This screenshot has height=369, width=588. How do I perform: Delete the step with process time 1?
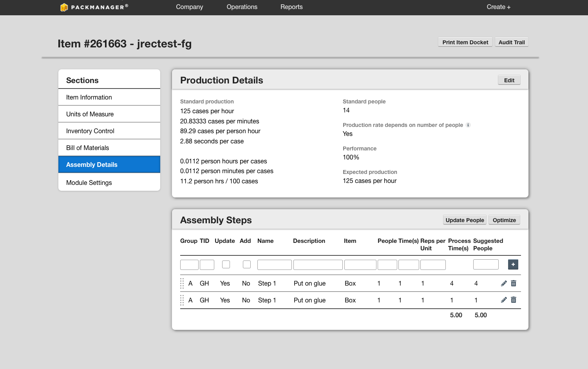click(x=514, y=300)
